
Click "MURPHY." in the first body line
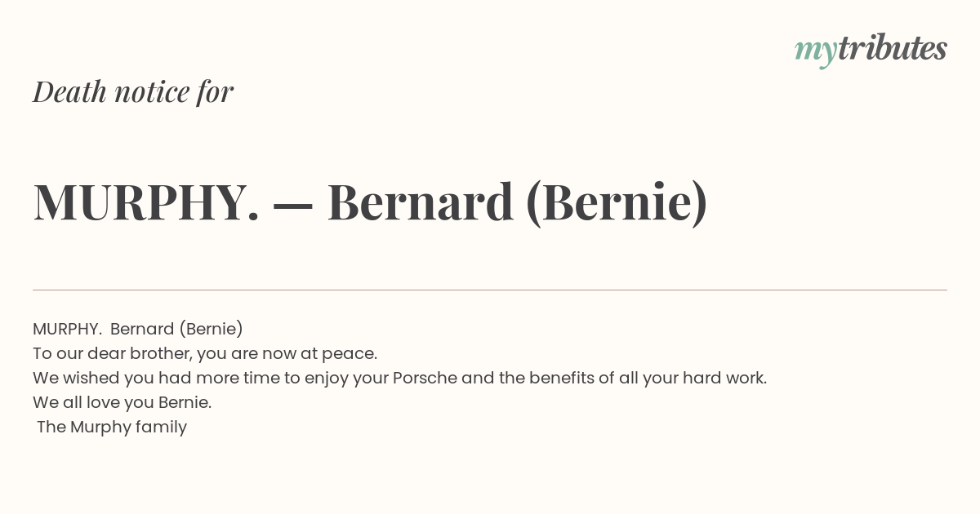[67, 329]
